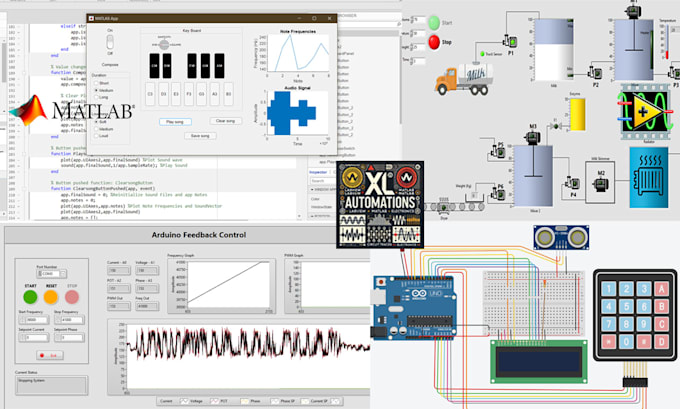
Task: Click pump P1 near the milk truck
Action: [x=510, y=42]
